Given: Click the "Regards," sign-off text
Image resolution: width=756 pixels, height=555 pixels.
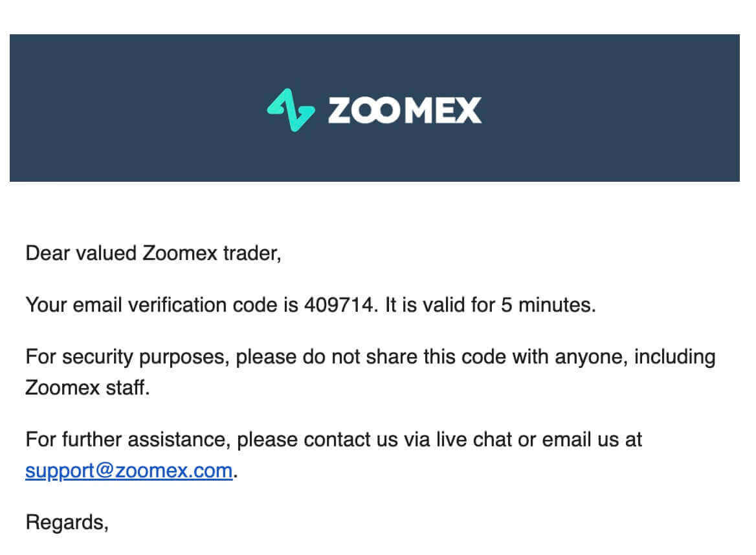Looking at the screenshot, I should tap(67, 522).
